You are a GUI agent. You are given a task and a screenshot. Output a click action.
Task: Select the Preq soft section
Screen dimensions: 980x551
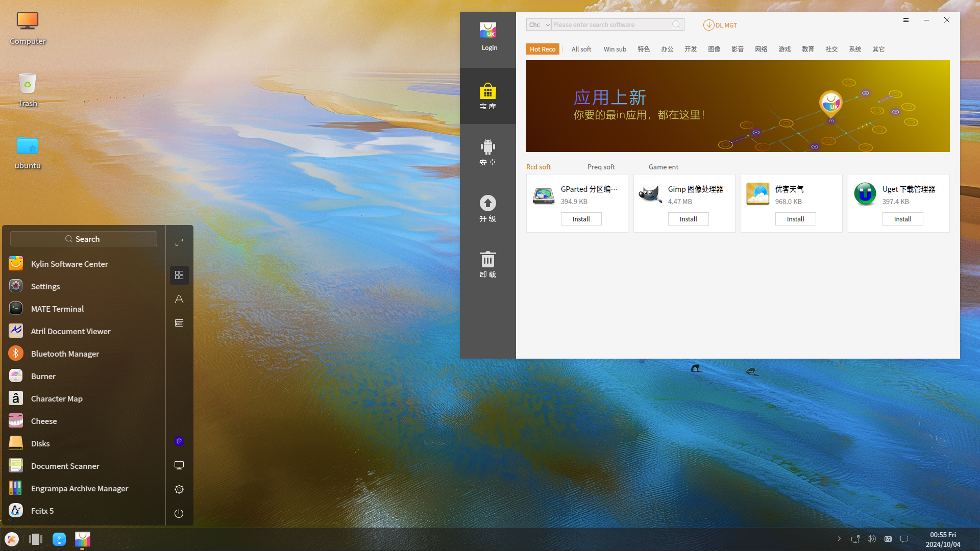(x=601, y=167)
